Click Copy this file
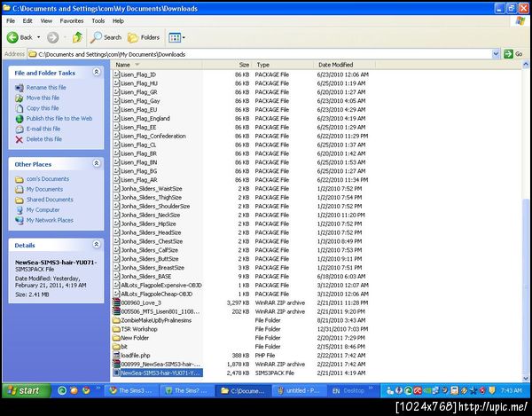Image resolution: width=532 pixels, height=416 pixels. pyautogui.click(x=43, y=108)
